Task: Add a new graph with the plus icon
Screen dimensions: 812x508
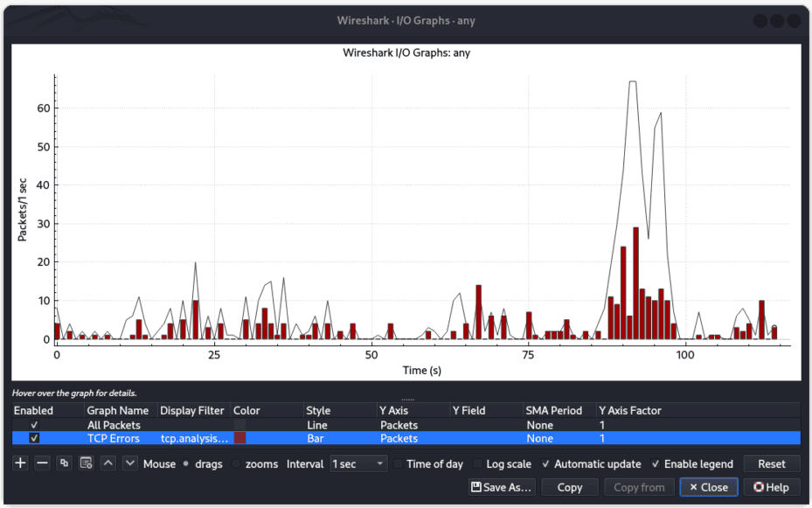Action: point(18,463)
